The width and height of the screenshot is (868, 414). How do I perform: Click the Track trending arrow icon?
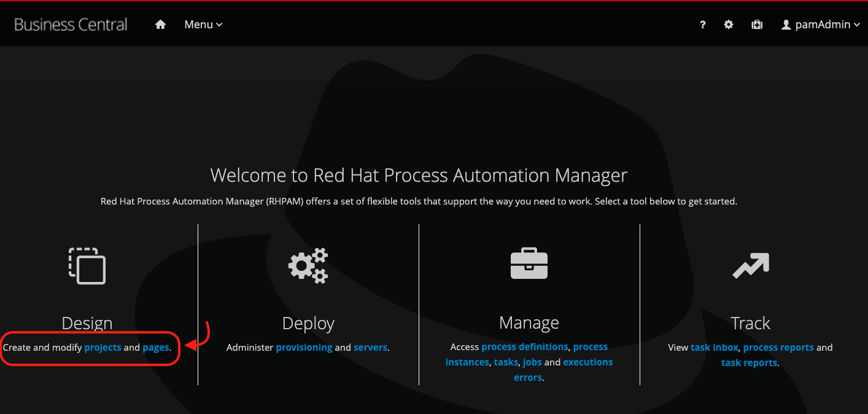750,266
